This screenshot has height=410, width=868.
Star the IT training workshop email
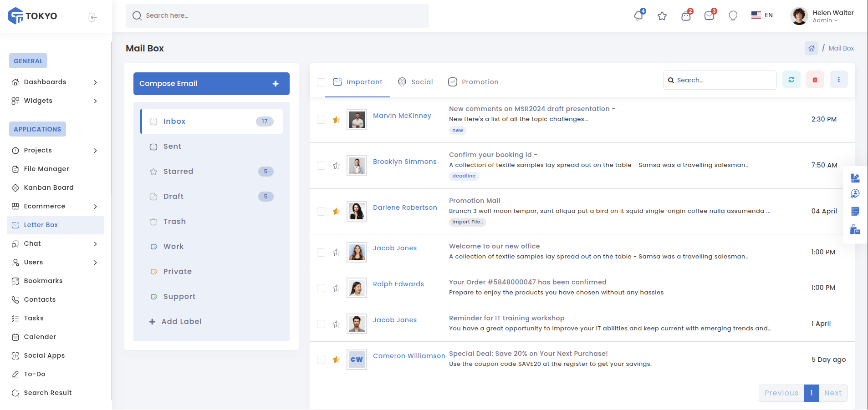tap(337, 324)
